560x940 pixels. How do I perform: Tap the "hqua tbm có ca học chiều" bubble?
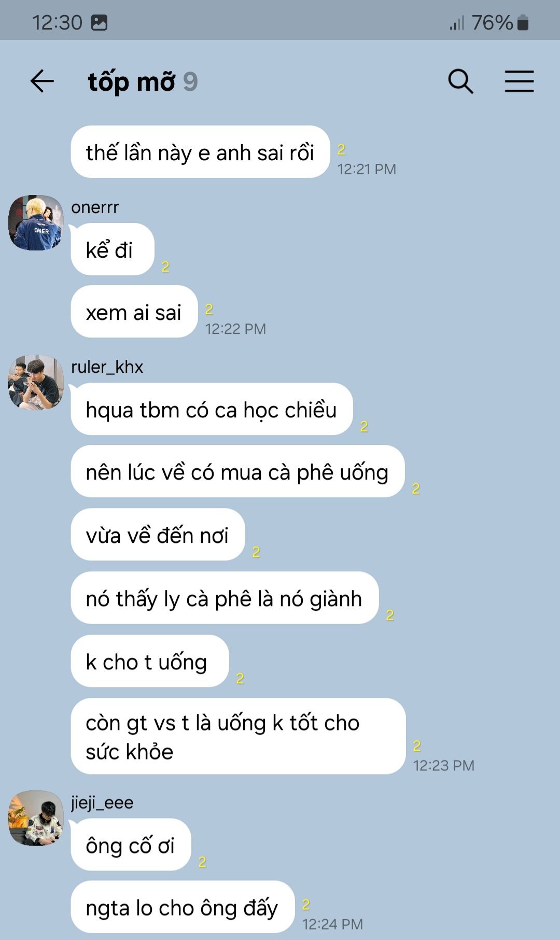coord(212,409)
